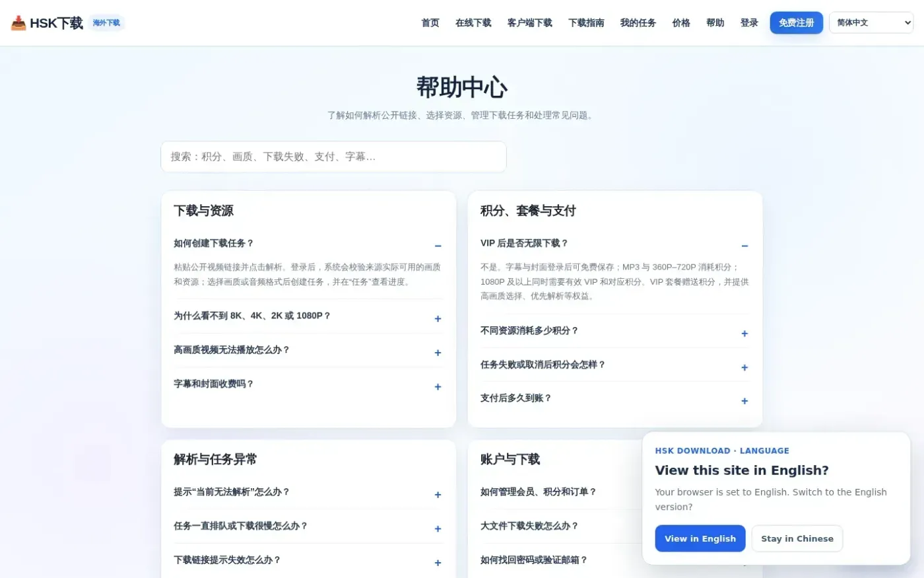Click the 下载与资源 section title
The width and height of the screenshot is (924, 578).
(203, 211)
